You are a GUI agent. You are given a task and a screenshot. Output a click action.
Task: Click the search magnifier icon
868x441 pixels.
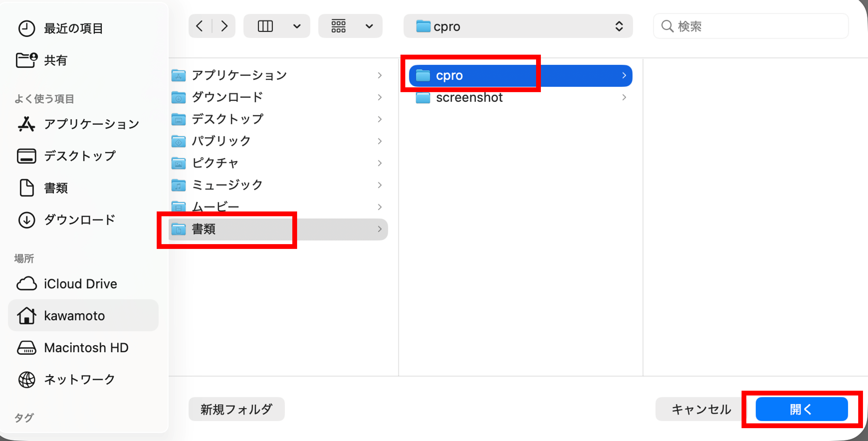pos(667,26)
